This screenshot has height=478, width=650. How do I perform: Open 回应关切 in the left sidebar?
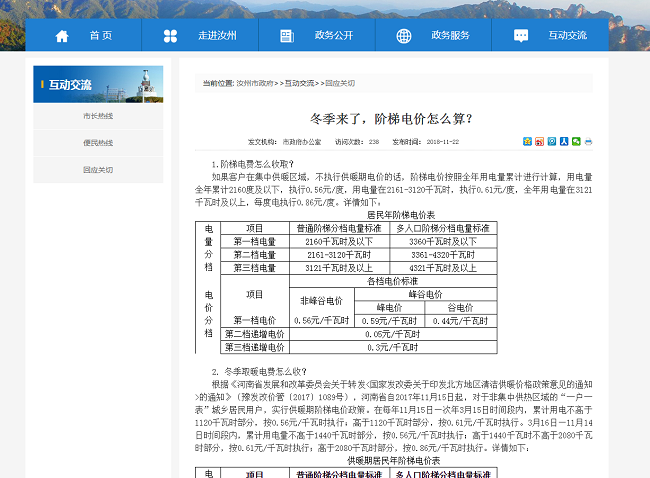(x=98, y=170)
